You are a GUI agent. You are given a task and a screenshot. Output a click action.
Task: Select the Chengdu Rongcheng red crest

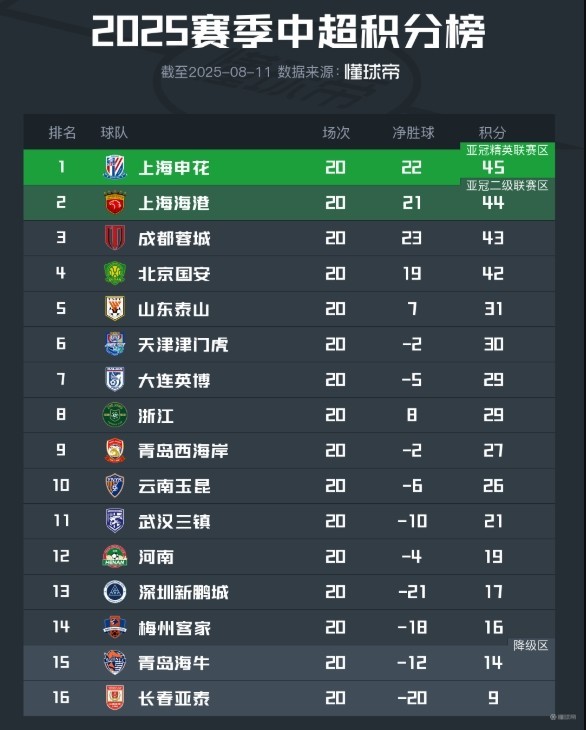point(115,238)
